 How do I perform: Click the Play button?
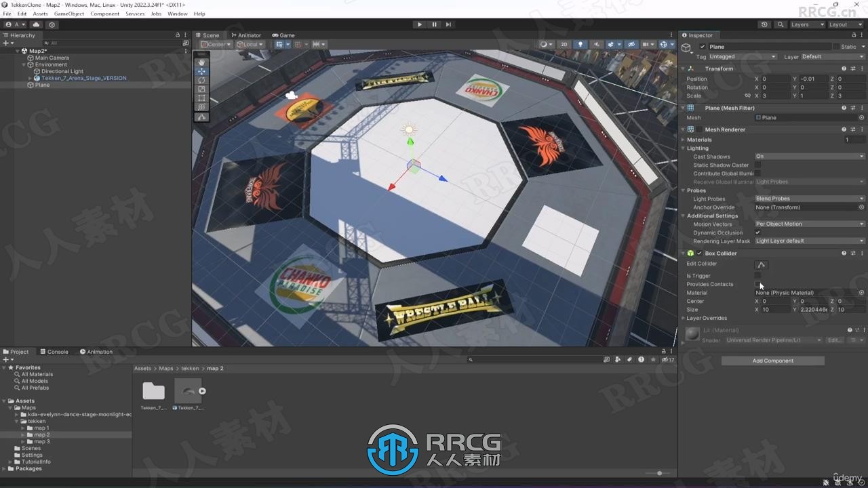point(420,24)
